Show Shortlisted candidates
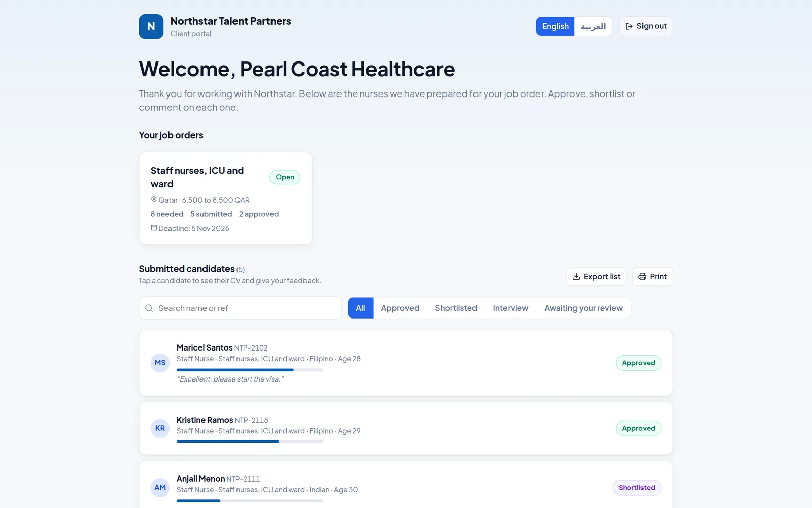 click(456, 308)
